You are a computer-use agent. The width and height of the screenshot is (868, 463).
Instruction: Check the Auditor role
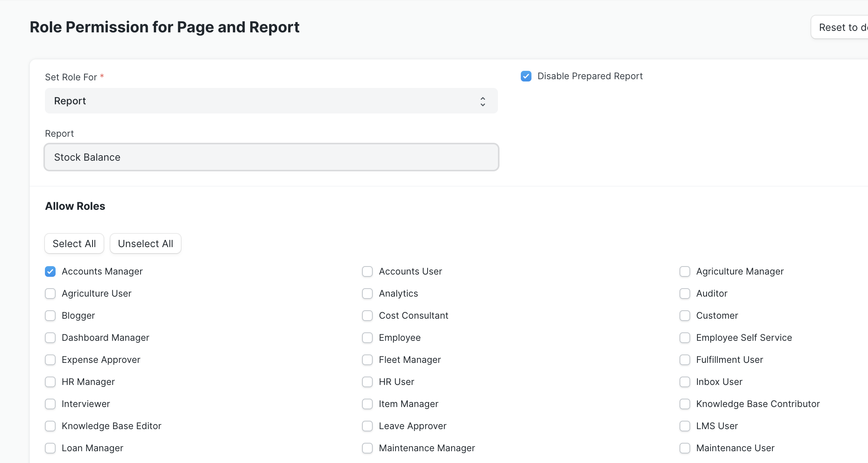coord(685,293)
